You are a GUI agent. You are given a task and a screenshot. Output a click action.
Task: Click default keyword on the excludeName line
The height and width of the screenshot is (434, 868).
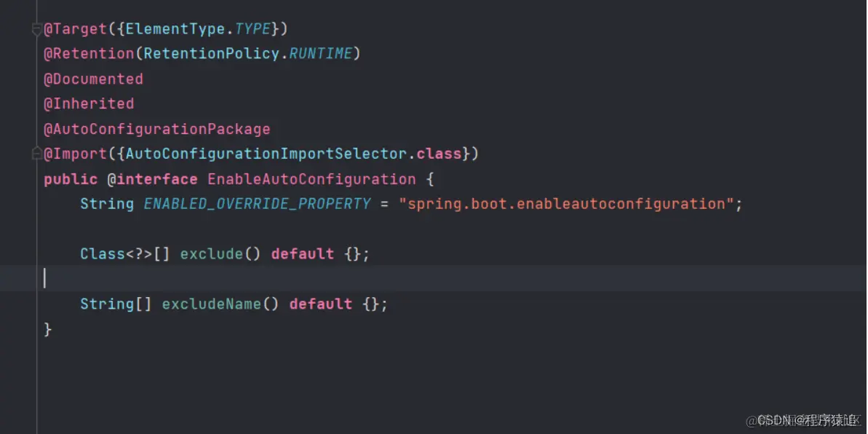click(321, 304)
